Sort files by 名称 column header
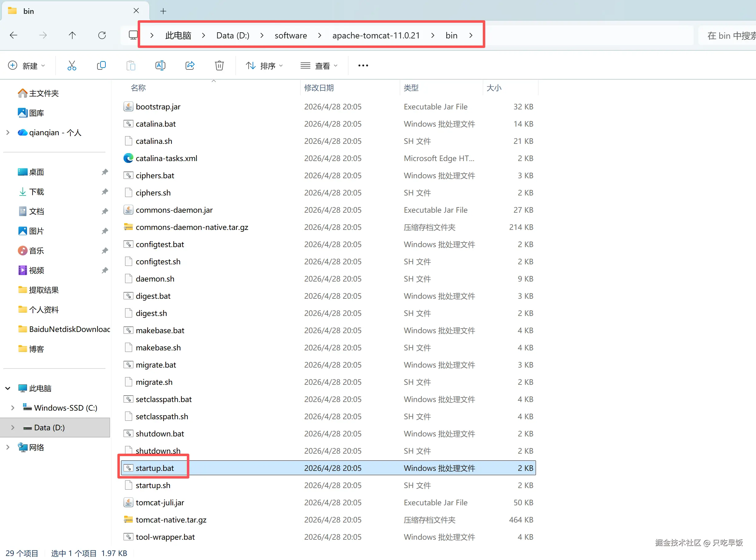 click(138, 88)
